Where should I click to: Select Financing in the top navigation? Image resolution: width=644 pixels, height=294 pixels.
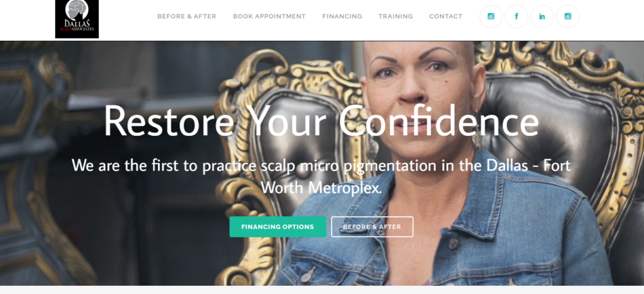click(342, 16)
